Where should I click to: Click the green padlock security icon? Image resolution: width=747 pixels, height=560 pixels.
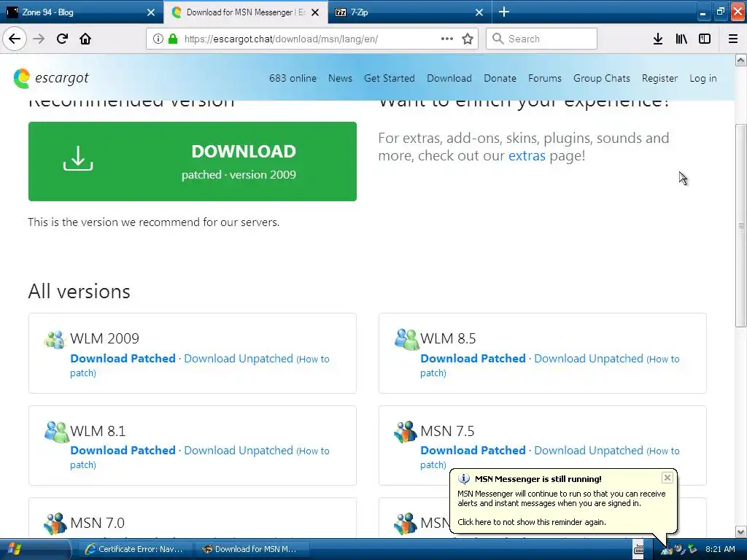pos(173,39)
